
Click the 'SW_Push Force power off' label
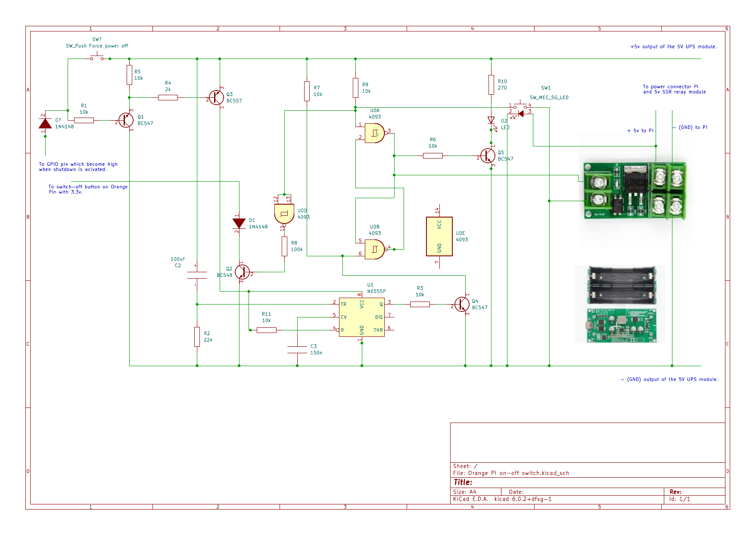point(97,46)
